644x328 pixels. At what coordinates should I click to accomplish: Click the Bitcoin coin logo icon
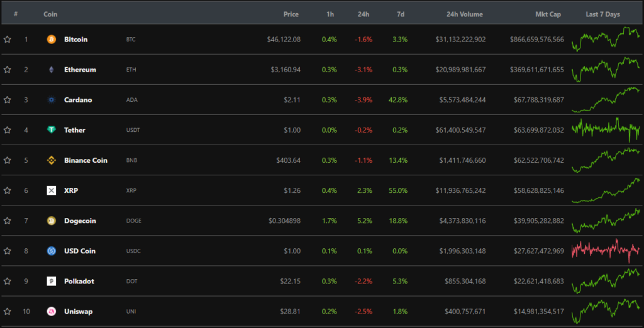tap(52, 40)
